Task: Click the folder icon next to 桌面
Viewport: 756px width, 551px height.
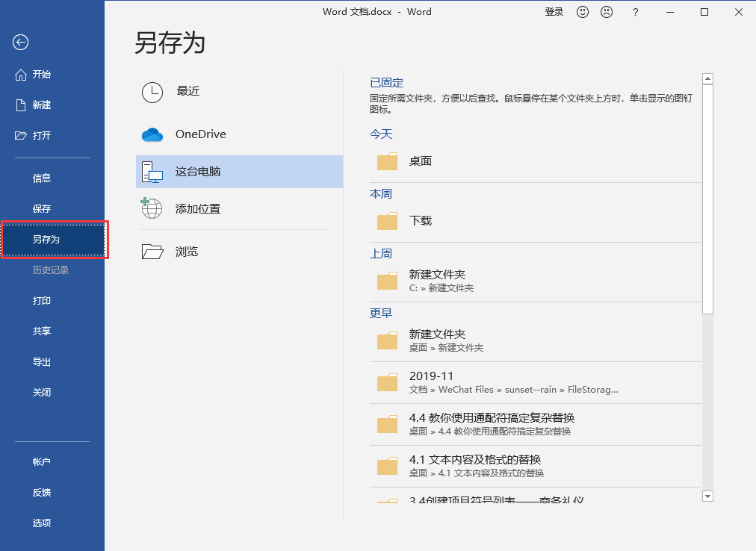Action: click(387, 161)
